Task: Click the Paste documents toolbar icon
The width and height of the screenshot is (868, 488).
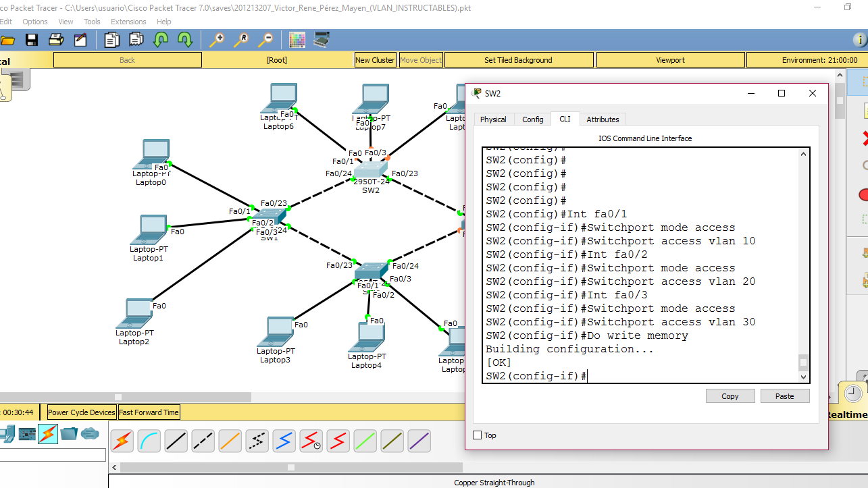Action: tap(136, 40)
